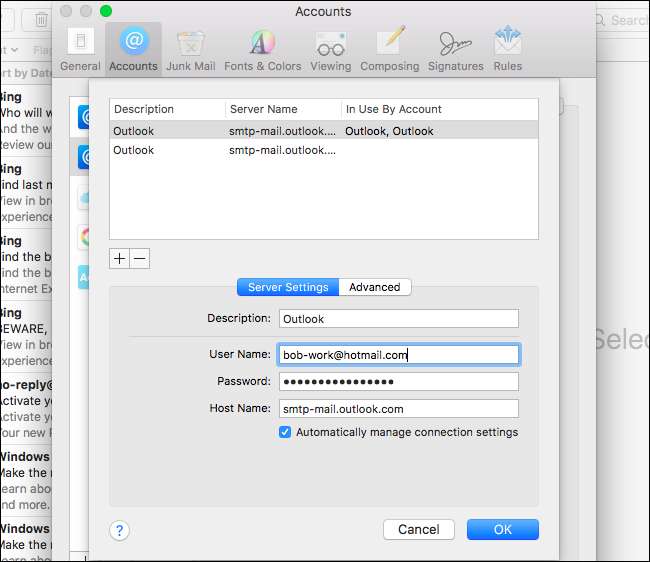Open the BEWARE Bing message in Mail list
This screenshot has height=562, width=650.
27,337
